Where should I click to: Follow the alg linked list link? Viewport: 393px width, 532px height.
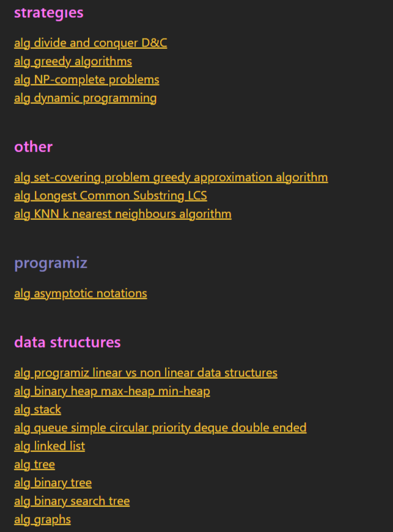(x=50, y=446)
